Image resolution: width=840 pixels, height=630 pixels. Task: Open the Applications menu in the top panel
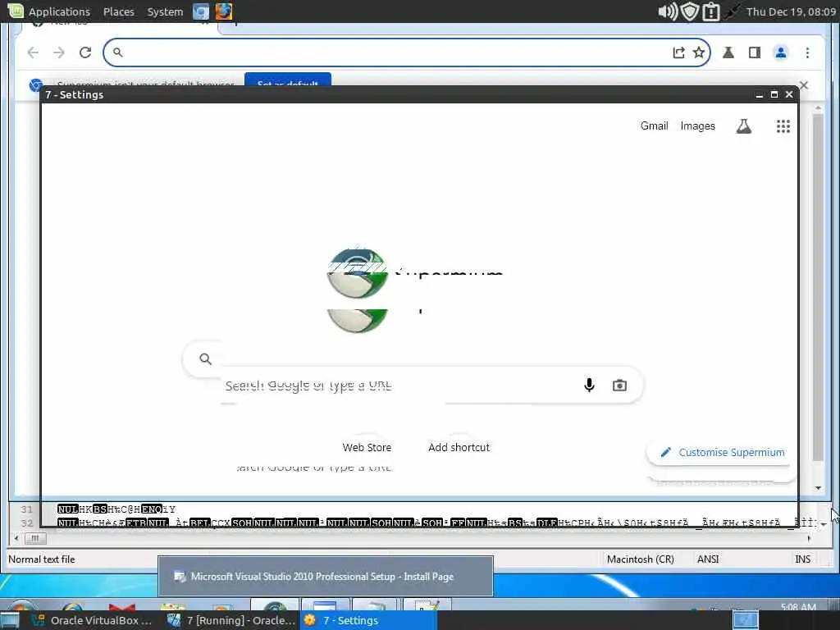click(48, 11)
